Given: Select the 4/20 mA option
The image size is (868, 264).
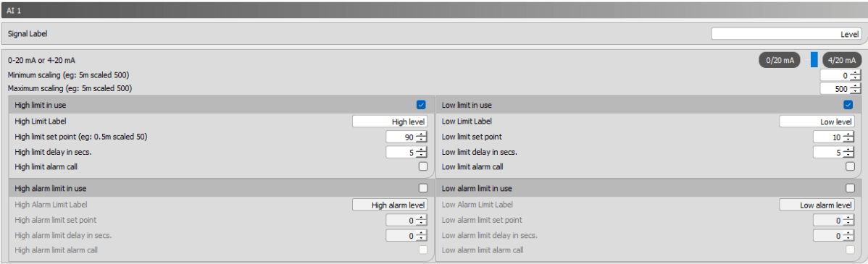Looking at the screenshot, I should tap(842, 60).
